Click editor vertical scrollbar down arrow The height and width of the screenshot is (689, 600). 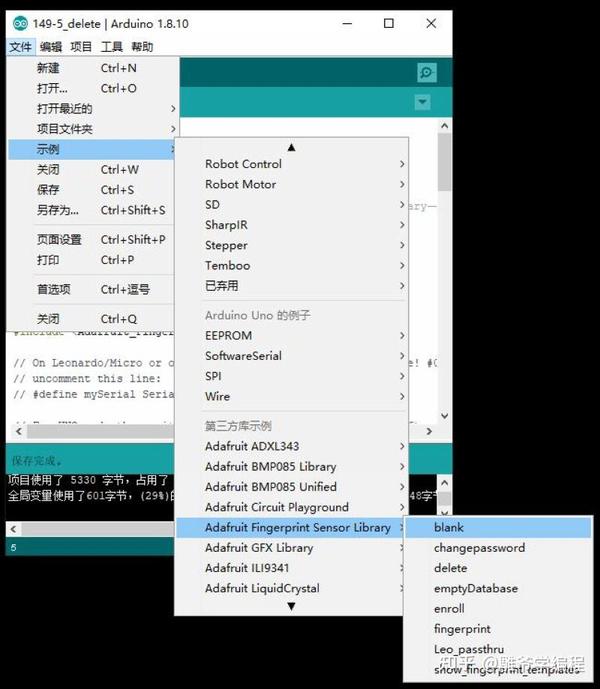point(444,416)
